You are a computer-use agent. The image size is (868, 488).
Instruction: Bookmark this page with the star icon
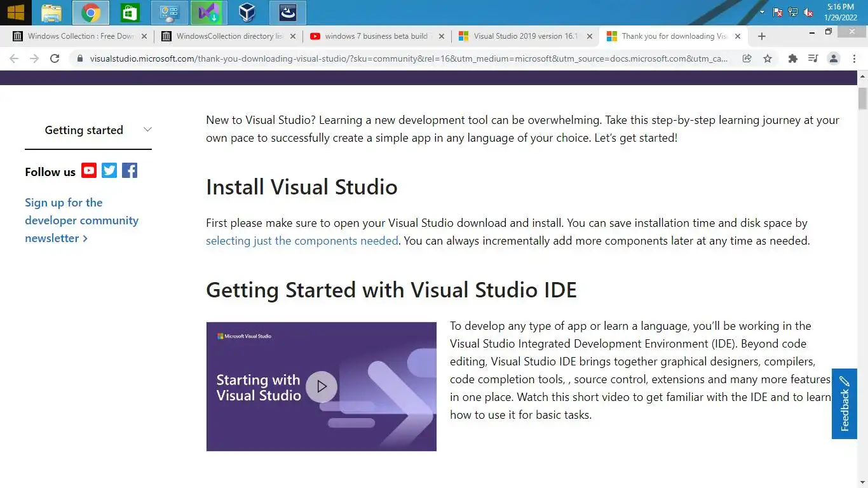768,58
